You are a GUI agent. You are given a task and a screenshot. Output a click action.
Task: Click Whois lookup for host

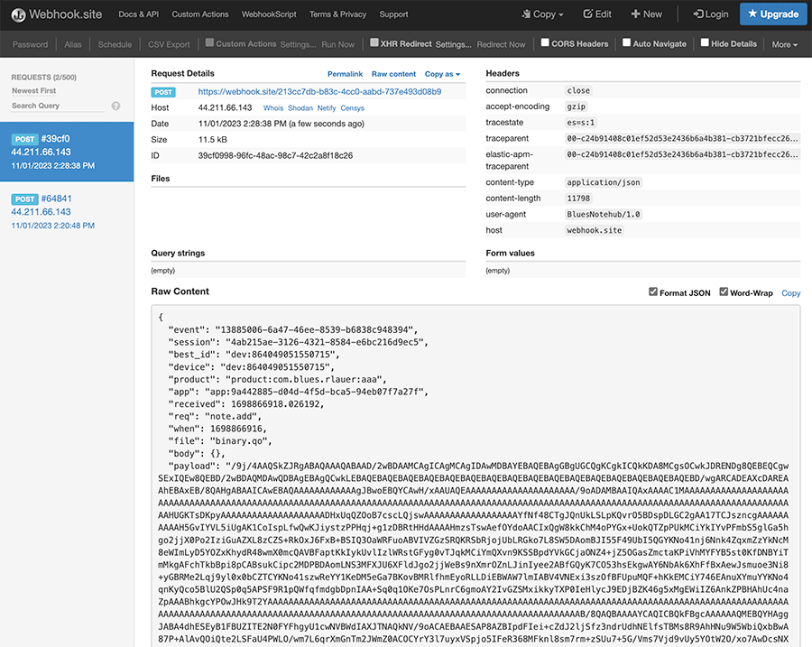click(x=272, y=107)
